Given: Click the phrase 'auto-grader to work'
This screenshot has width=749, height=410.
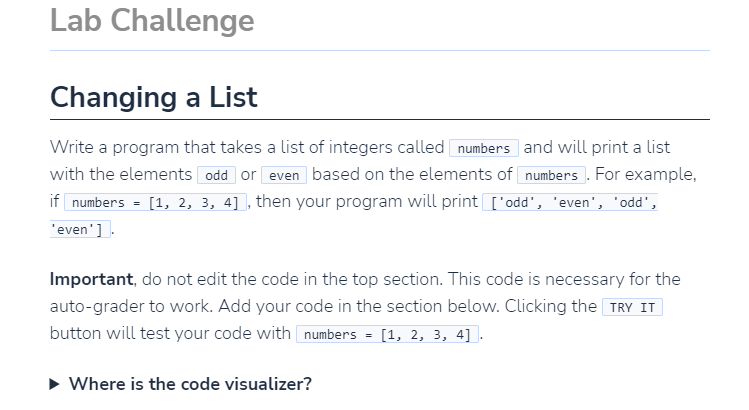Looking at the screenshot, I should pyautogui.click(x=131, y=306).
